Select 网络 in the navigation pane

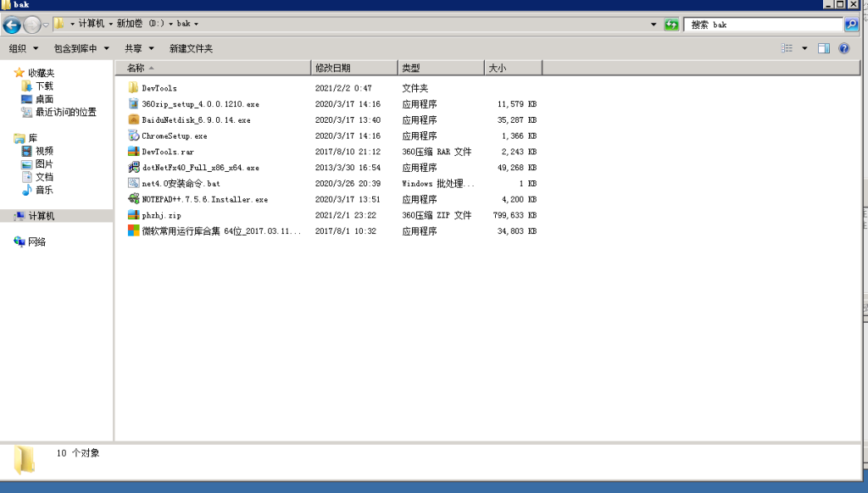point(36,241)
